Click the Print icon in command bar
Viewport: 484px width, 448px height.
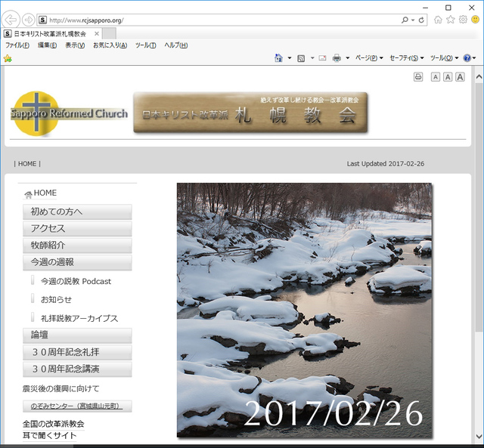[x=337, y=58]
